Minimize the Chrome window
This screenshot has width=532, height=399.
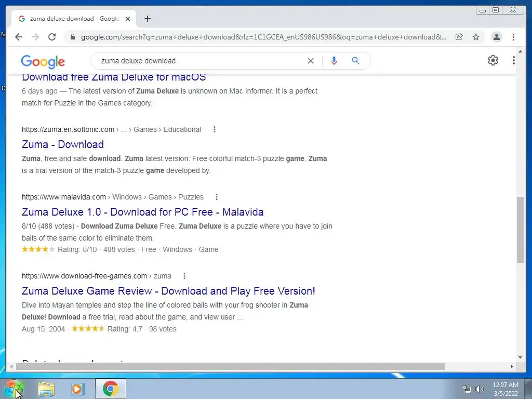[x=483, y=10]
